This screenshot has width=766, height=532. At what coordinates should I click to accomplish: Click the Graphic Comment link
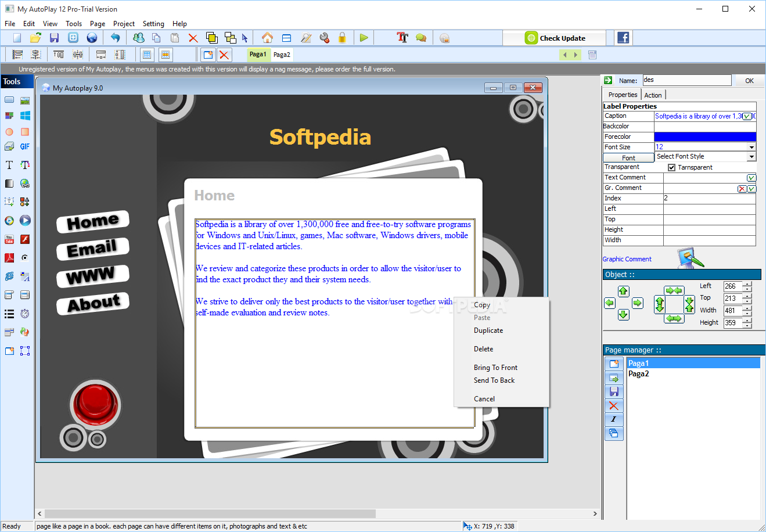pyautogui.click(x=627, y=259)
